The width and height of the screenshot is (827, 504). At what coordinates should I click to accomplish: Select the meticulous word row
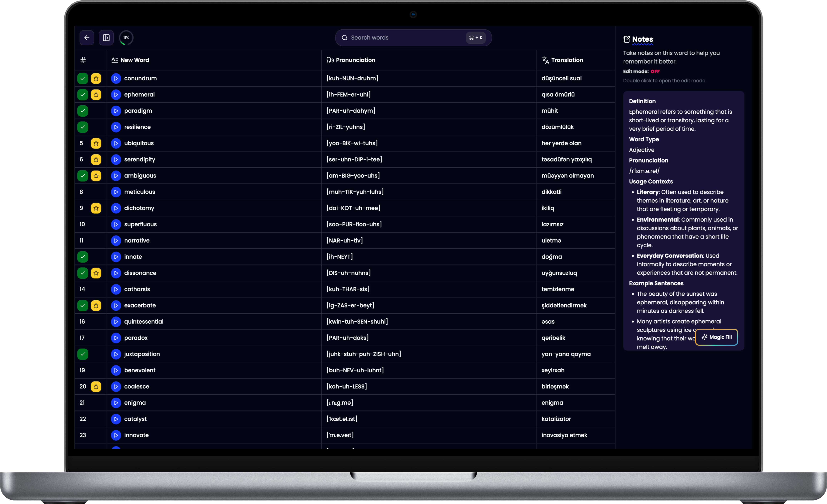click(140, 192)
